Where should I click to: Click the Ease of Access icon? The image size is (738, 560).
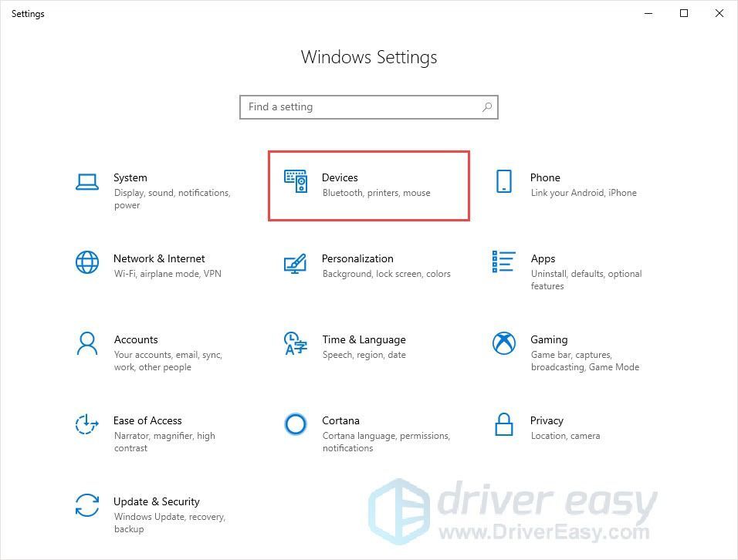coord(87,424)
